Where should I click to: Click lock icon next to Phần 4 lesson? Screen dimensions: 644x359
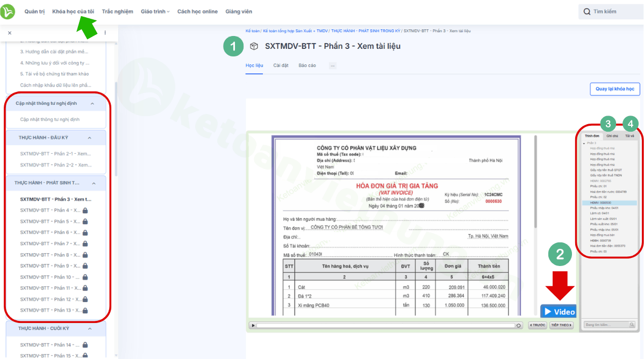pos(85,211)
